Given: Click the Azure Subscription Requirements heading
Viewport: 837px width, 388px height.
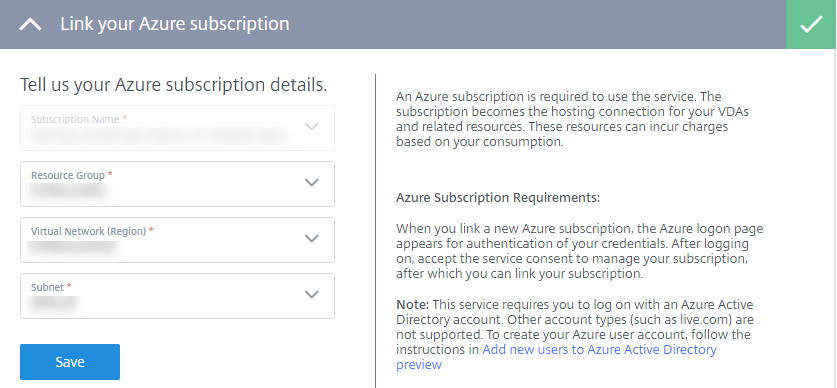Looking at the screenshot, I should (498, 198).
